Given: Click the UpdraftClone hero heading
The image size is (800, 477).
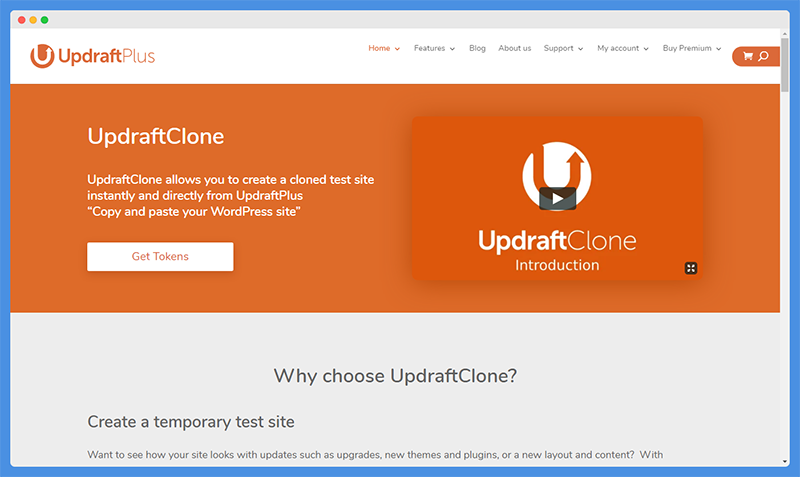Looking at the screenshot, I should [156, 136].
